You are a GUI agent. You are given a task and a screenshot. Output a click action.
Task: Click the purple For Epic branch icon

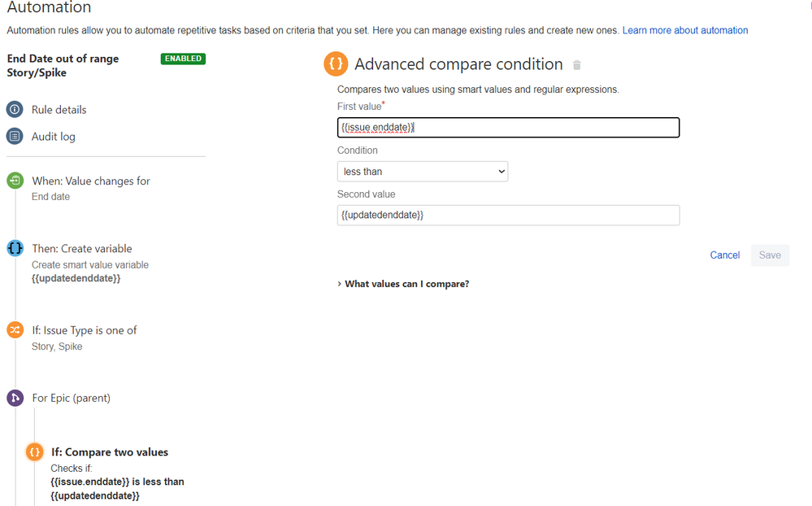click(15, 398)
